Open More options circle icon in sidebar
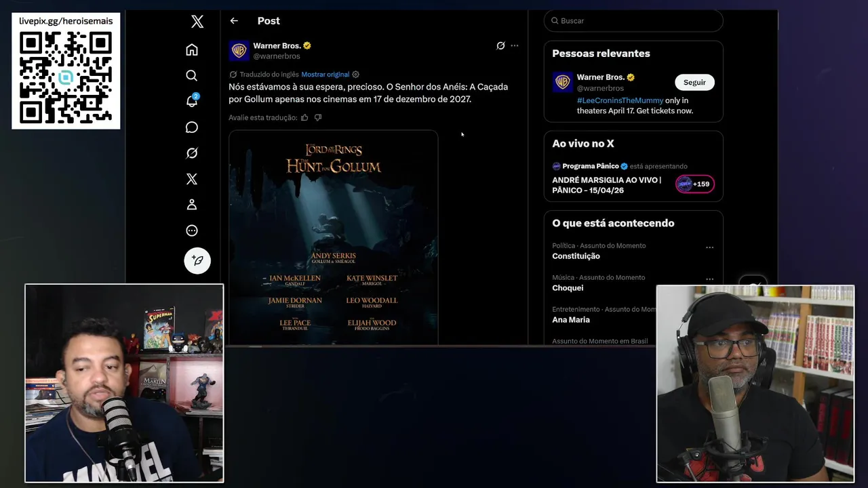This screenshot has height=488, width=868. click(x=192, y=230)
